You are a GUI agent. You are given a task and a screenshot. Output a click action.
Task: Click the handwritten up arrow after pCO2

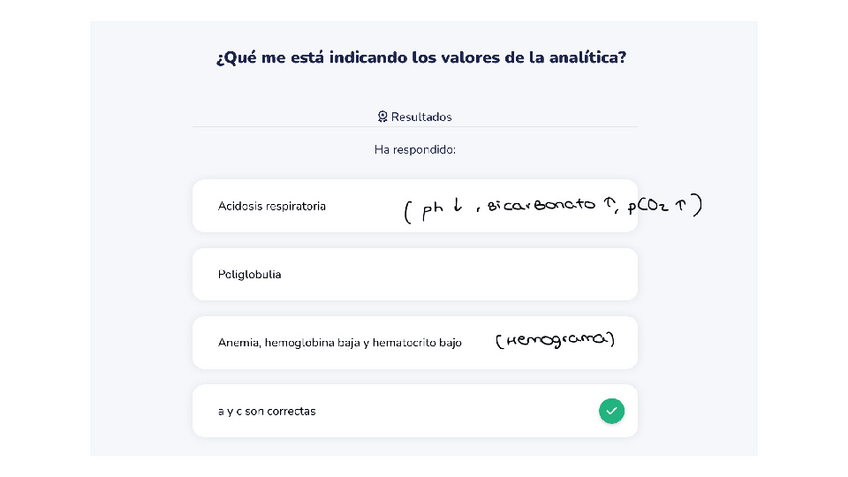(680, 205)
